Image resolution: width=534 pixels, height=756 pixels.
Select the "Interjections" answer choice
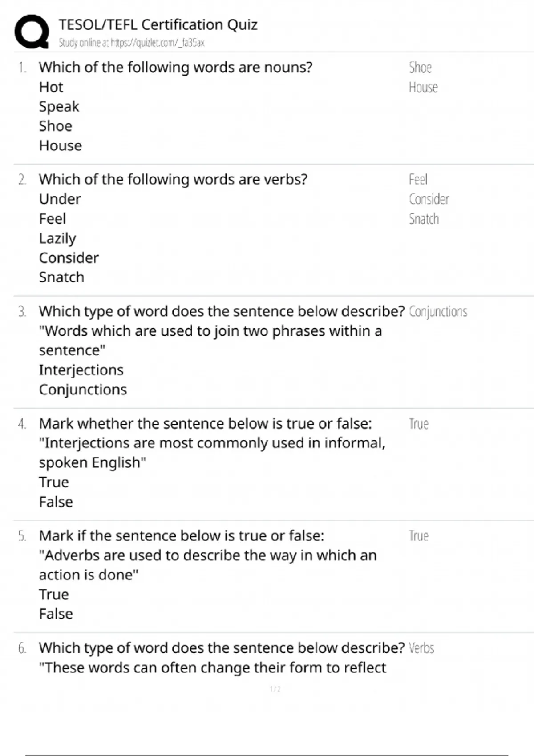click(81, 370)
